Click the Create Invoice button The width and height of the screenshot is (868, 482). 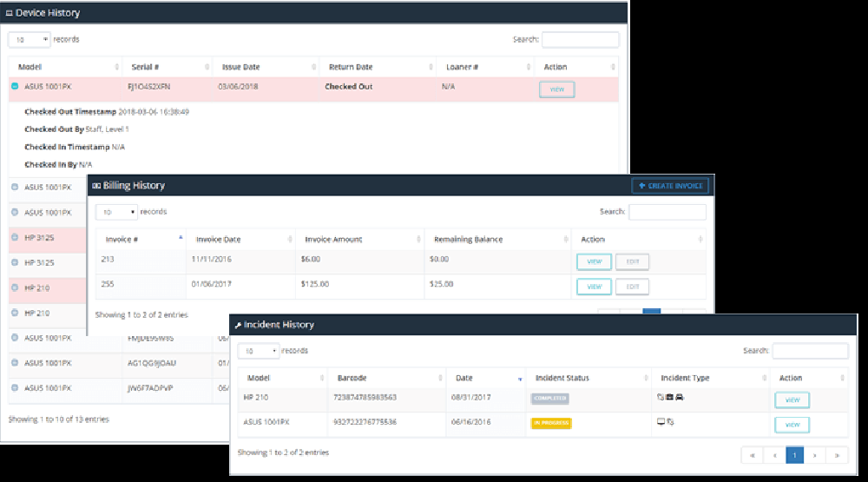pos(670,186)
